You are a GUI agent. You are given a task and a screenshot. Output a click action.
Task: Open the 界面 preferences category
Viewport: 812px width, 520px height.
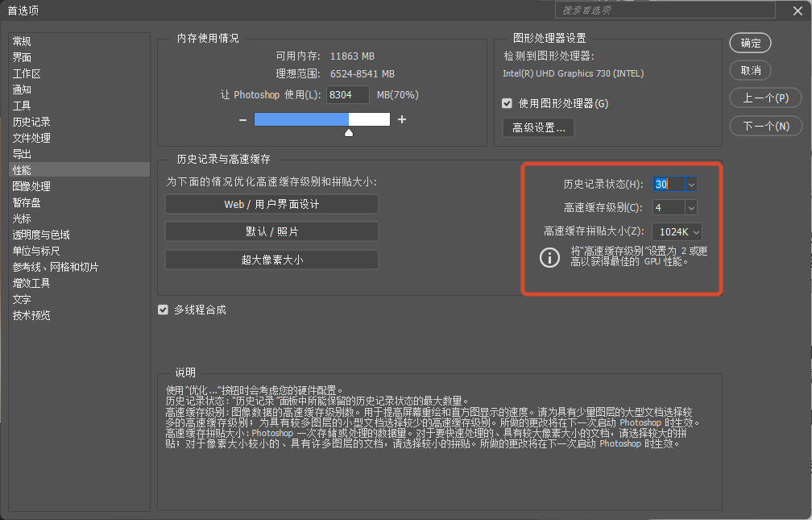79,57
